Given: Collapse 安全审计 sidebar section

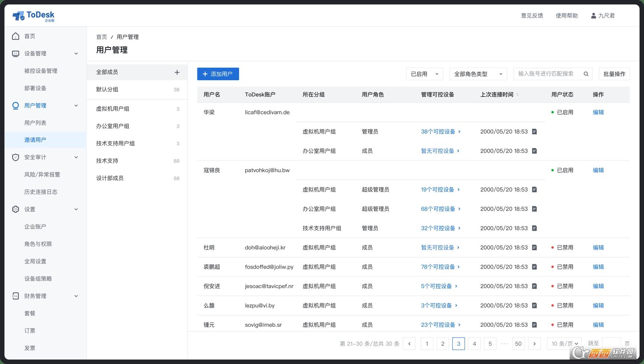Looking at the screenshot, I should coord(76,157).
